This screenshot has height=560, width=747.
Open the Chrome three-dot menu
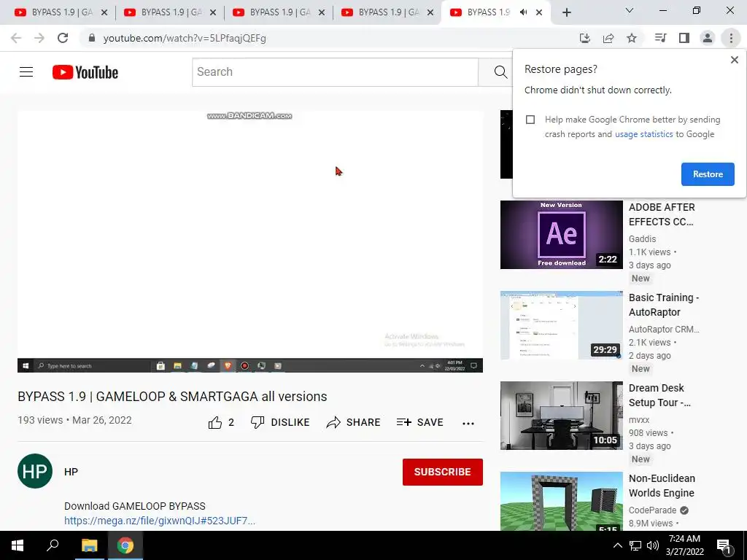click(731, 38)
